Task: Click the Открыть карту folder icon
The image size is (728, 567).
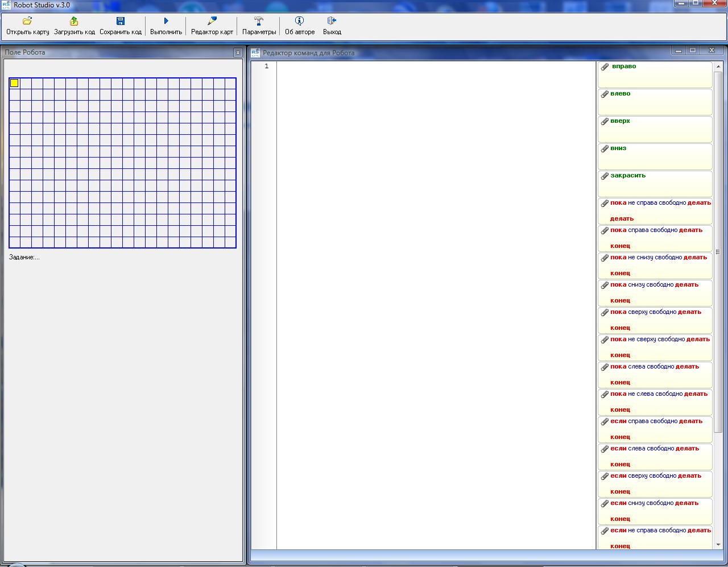Action: [x=27, y=21]
